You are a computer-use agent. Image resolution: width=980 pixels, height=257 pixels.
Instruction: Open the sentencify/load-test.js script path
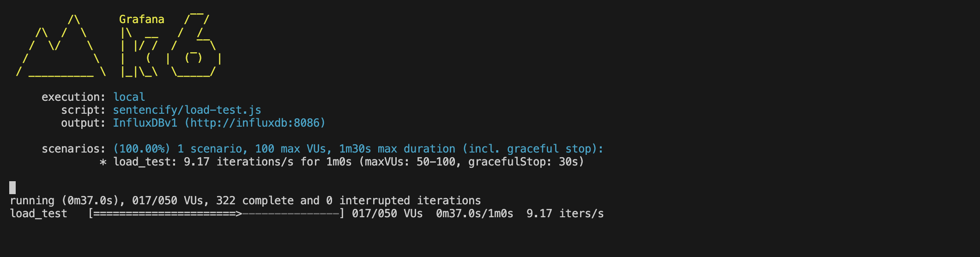[x=187, y=110]
